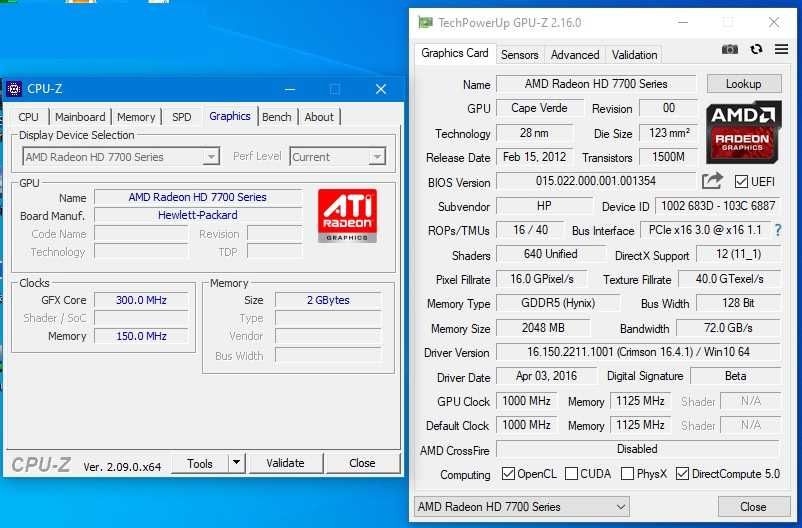
Task: Click the Digital Signature Beta value
Action: (x=736, y=376)
